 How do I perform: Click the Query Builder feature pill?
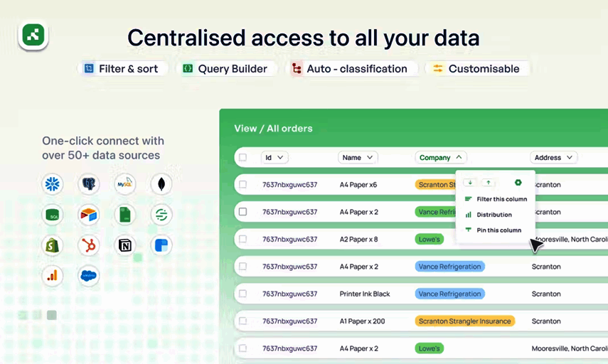225,69
